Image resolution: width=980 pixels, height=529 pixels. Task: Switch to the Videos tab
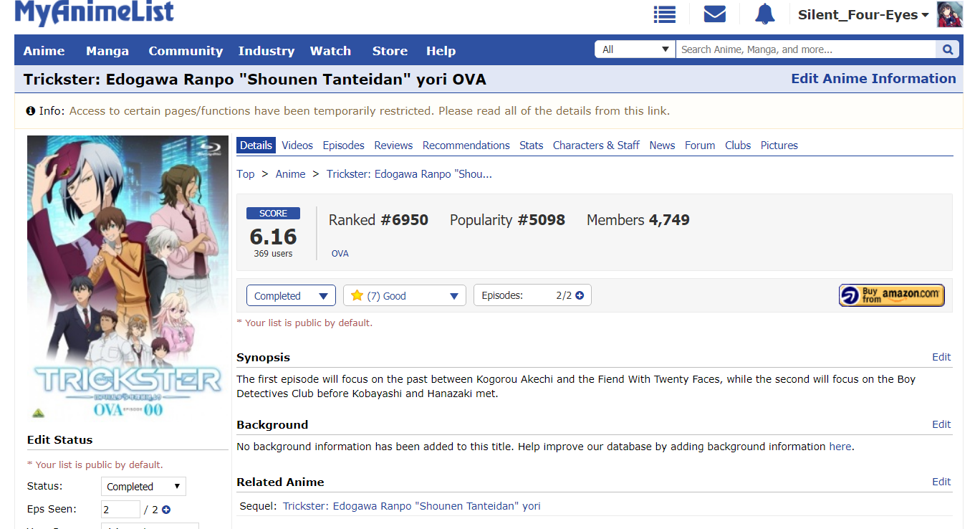pyautogui.click(x=297, y=146)
